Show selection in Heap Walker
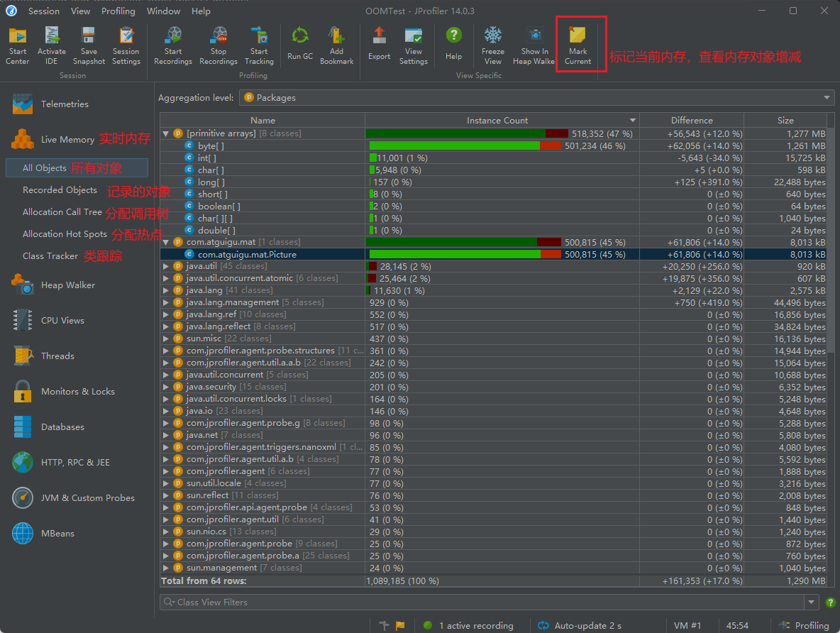Screen dimensions: 840x633 point(534,46)
